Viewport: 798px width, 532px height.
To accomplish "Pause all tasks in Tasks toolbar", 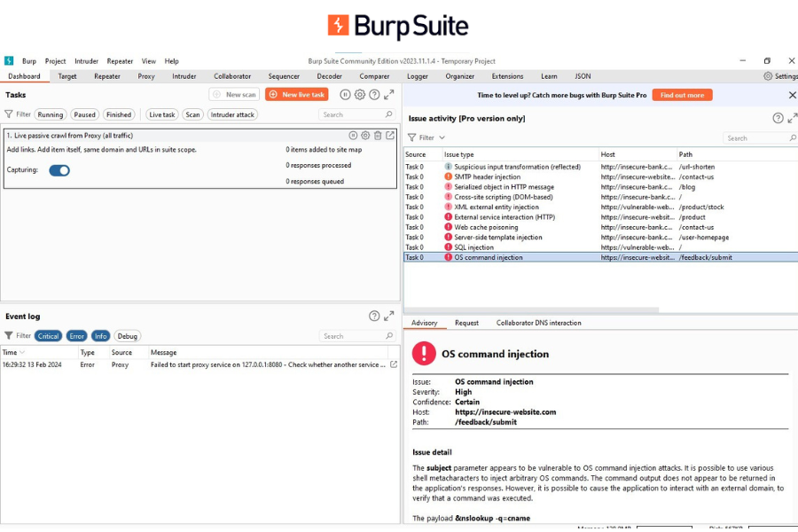I will coord(345,95).
